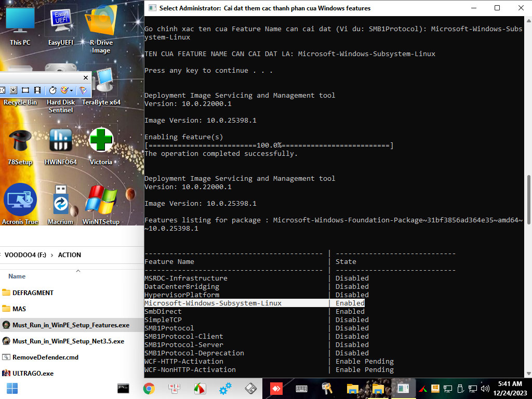
Task: Start the screen recorder filmstrip tool
Action: (37, 90)
